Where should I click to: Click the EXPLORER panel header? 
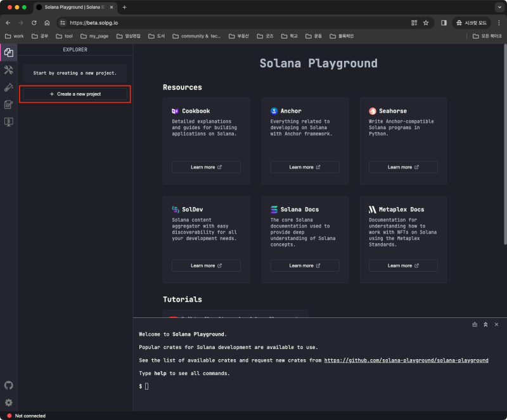point(75,49)
